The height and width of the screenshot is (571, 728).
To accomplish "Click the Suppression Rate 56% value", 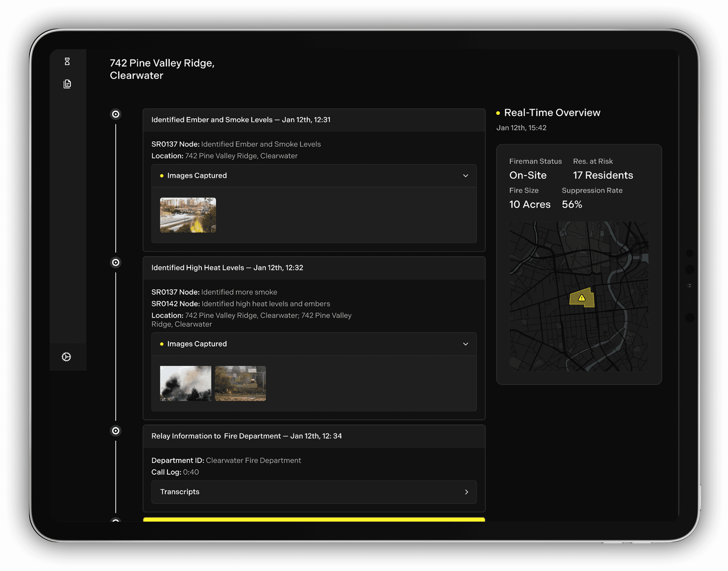I will pyautogui.click(x=572, y=204).
